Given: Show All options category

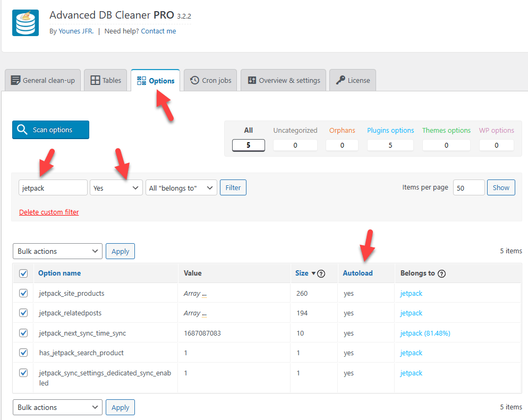Looking at the screenshot, I should [249, 139].
